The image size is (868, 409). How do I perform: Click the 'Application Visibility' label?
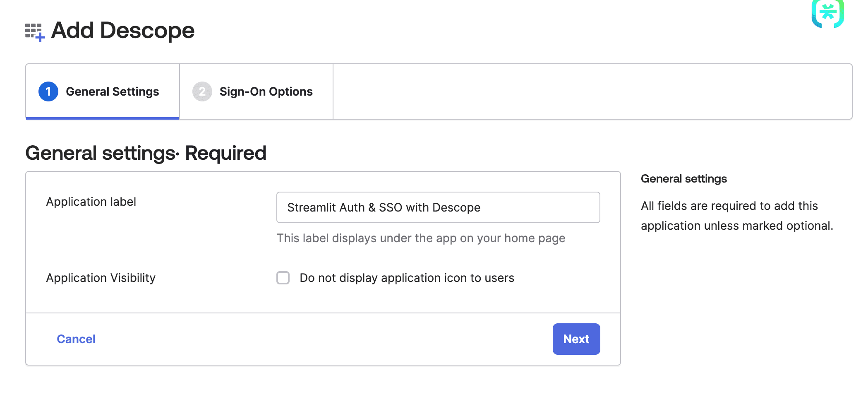tap(101, 278)
